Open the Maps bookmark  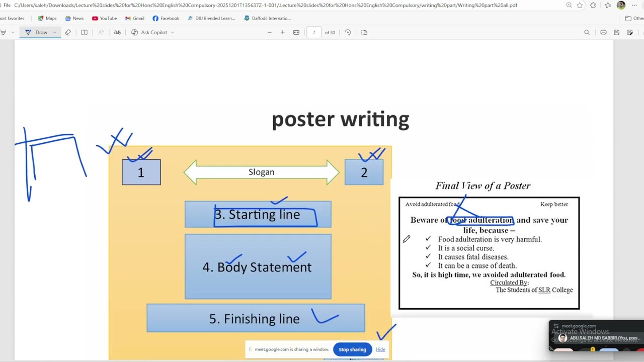pos(47,18)
